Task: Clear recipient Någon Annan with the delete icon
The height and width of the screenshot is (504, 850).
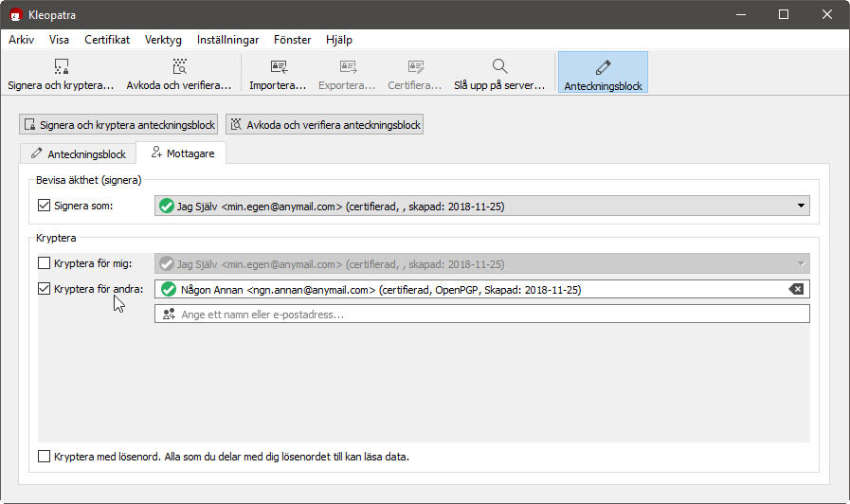Action: [797, 290]
